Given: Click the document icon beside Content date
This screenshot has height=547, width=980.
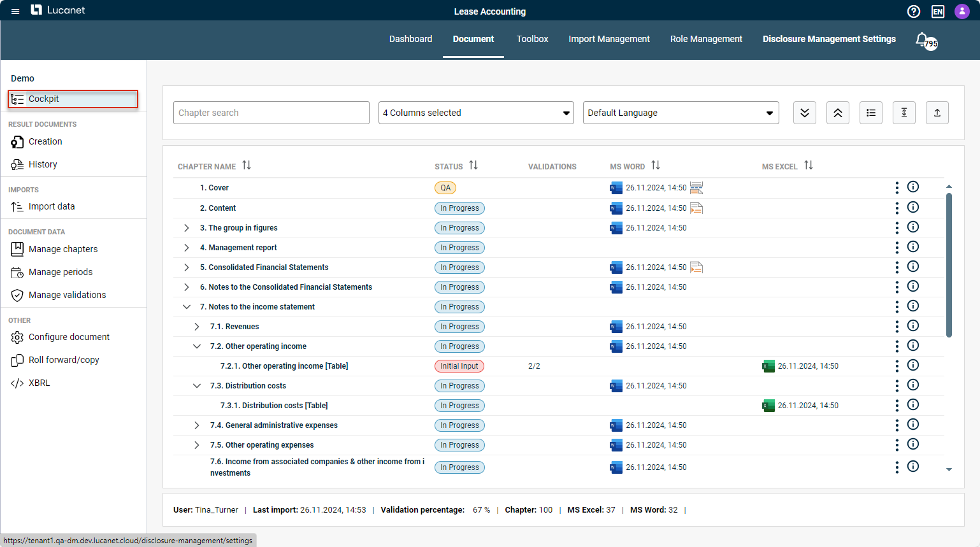Looking at the screenshot, I should point(696,208).
